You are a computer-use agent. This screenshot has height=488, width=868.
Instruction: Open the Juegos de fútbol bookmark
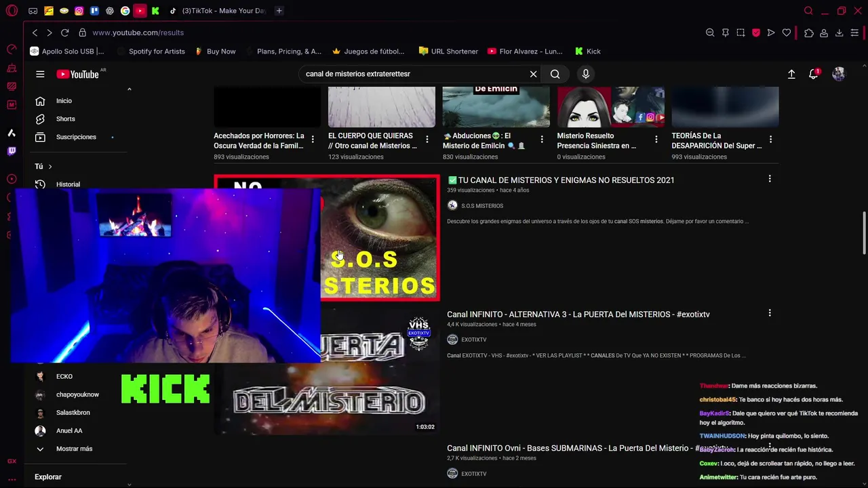368,52
